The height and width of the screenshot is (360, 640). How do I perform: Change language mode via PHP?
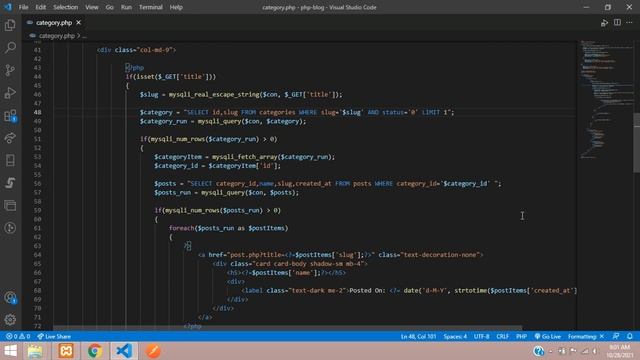(x=521, y=336)
